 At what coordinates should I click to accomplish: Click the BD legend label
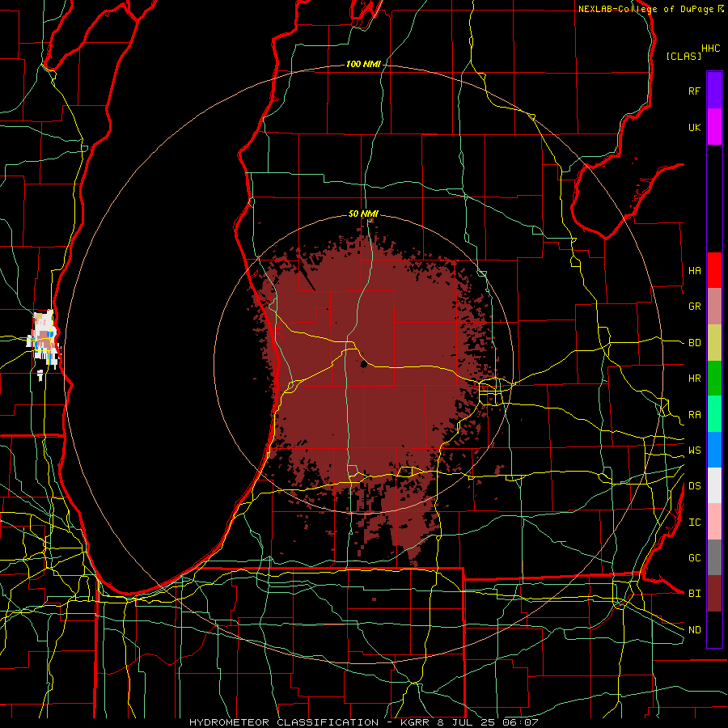click(694, 343)
